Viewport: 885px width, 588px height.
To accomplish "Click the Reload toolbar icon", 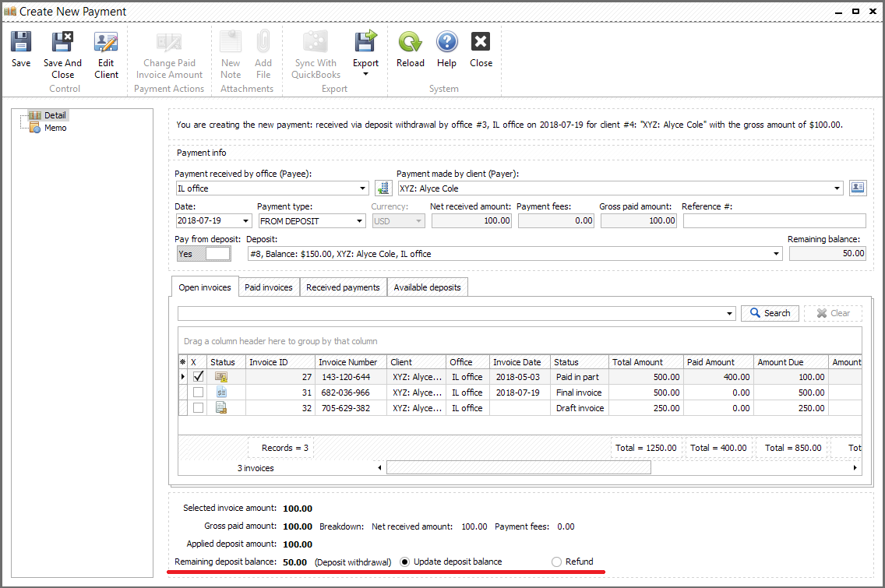I will [411, 42].
